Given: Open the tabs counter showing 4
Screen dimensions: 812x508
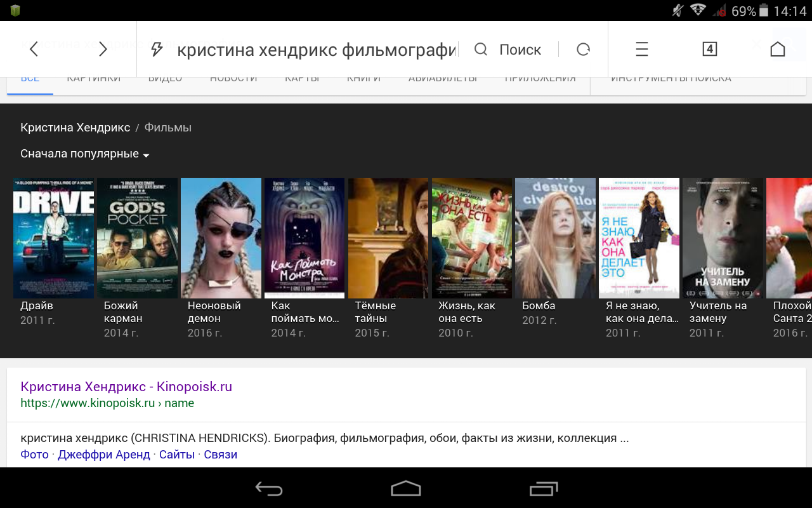Looking at the screenshot, I should click(x=710, y=49).
